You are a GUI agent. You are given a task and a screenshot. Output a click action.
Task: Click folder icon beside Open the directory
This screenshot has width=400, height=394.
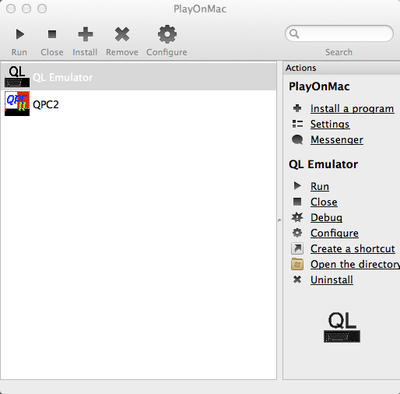pyautogui.click(x=297, y=264)
